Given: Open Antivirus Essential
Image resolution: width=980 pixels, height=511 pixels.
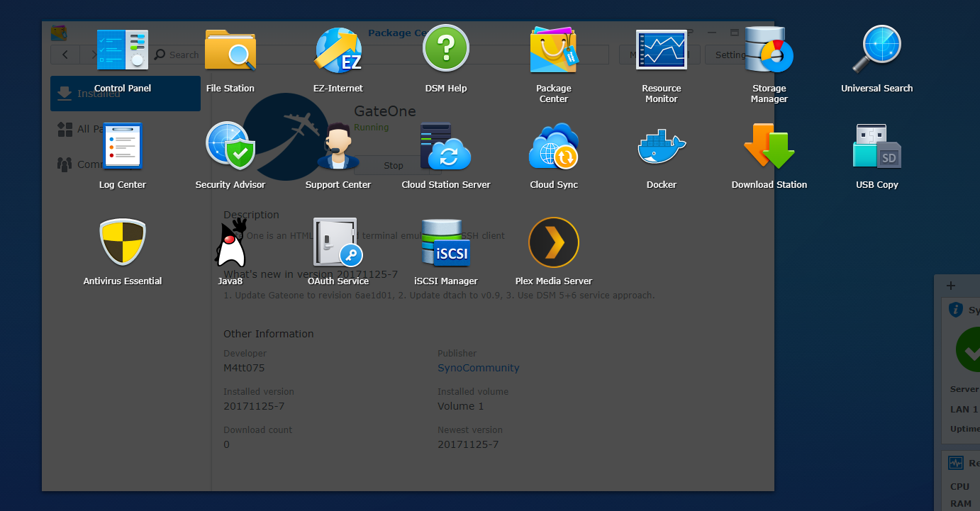Looking at the screenshot, I should click(x=123, y=242).
